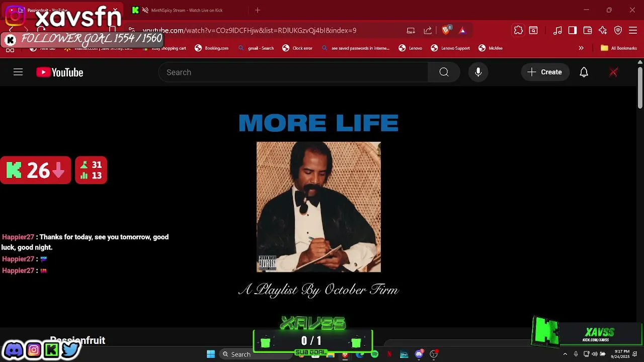
Task: Unmute the MintNSpicy Stream tab speaker icon
Action: click(x=145, y=10)
